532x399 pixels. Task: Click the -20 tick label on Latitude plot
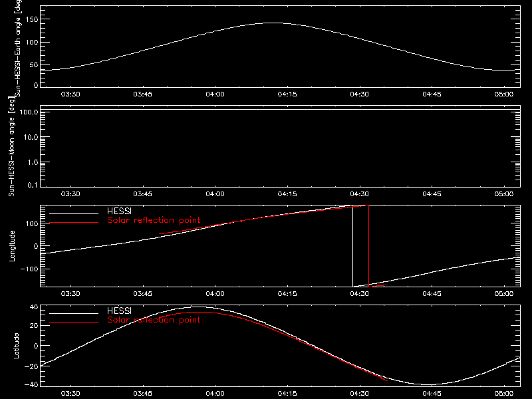pos(31,366)
